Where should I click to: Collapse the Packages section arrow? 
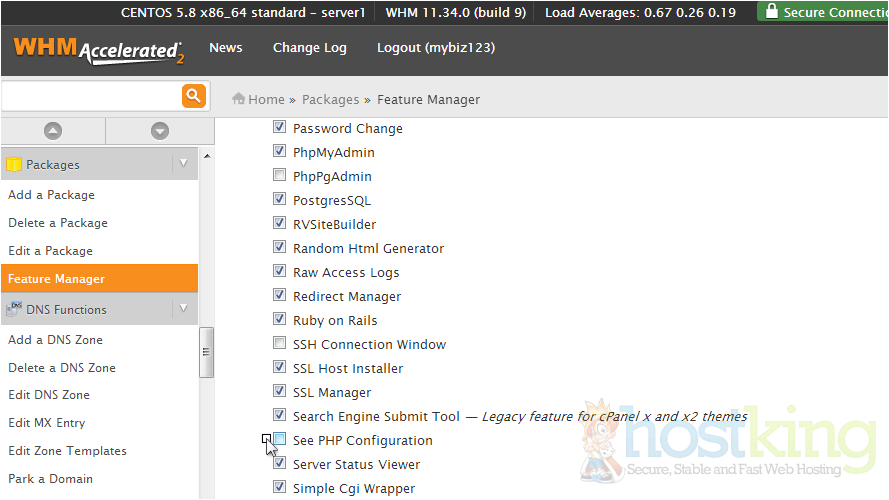pyautogui.click(x=183, y=164)
